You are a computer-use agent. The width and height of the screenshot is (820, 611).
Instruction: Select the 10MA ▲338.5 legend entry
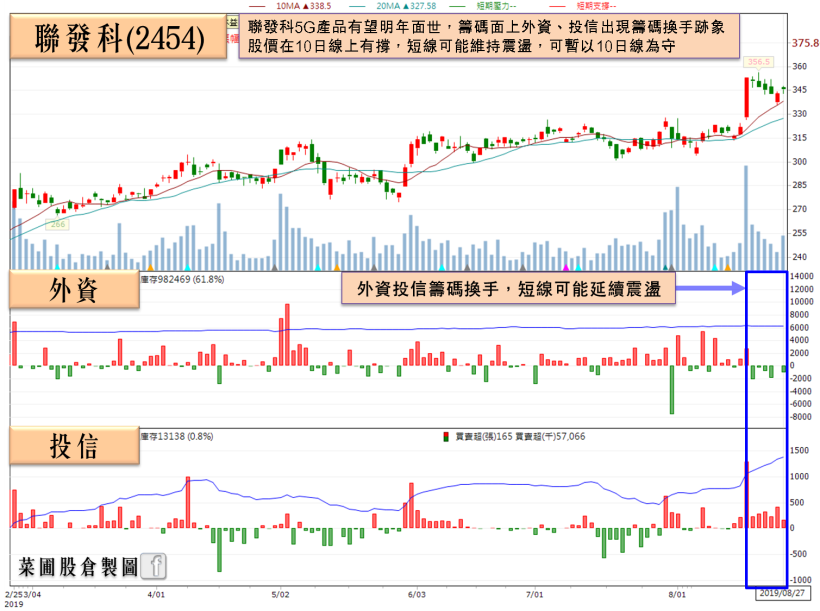[291, 6]
